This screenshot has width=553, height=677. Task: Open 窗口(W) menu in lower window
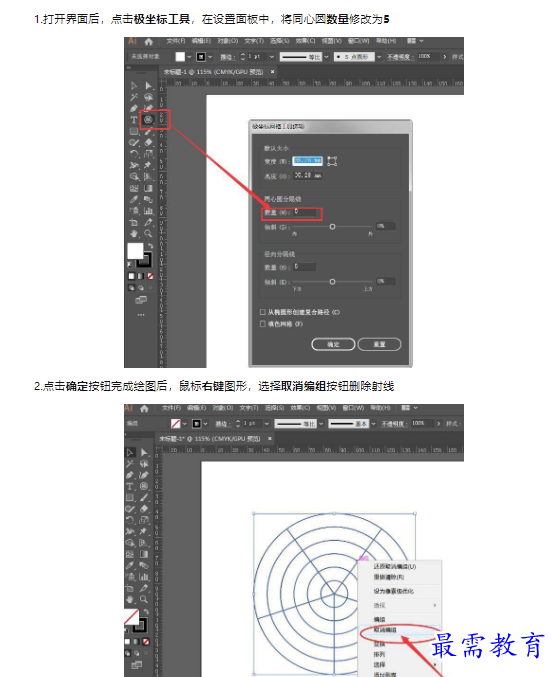coord(353,408)
